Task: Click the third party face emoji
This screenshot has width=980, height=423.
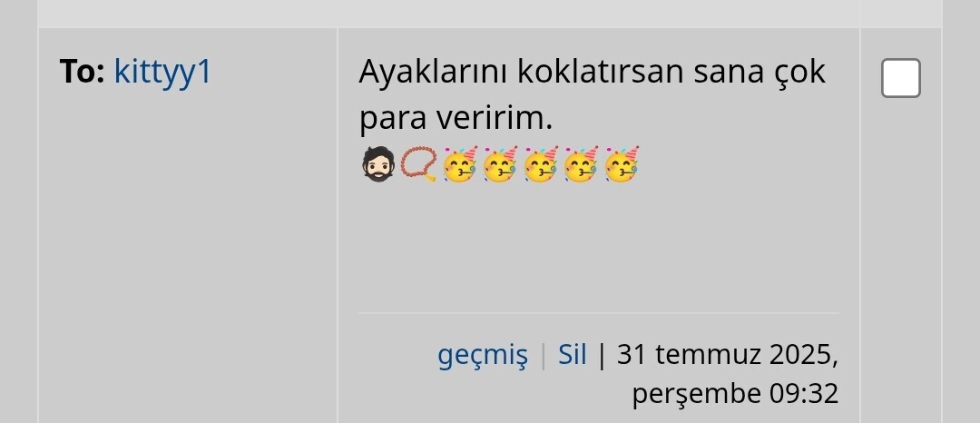Action: (540, 164)
